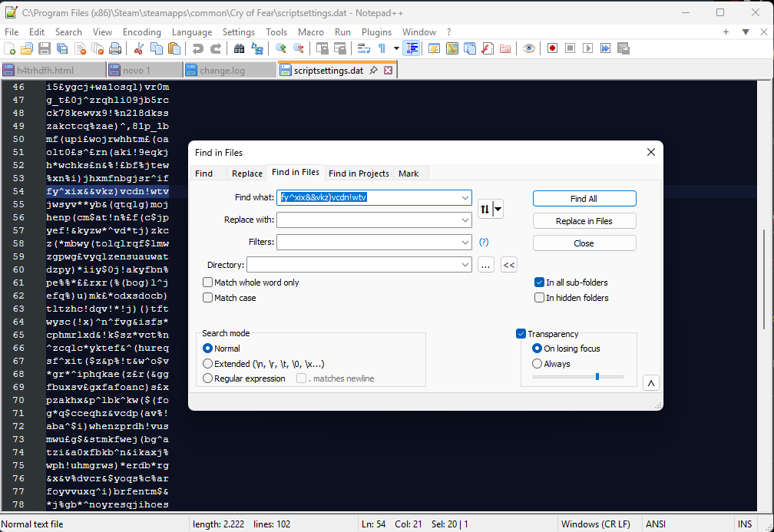The height and width of the screenshot is (532, 774).
Task: Open the swap find/replace arrow menu
Action: click(x=498, y=210)
